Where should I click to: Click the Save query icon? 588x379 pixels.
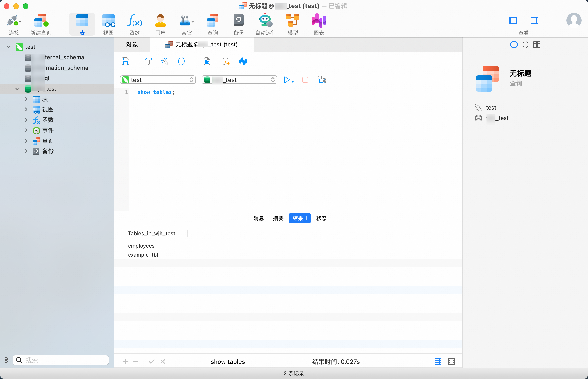point(125,61)
